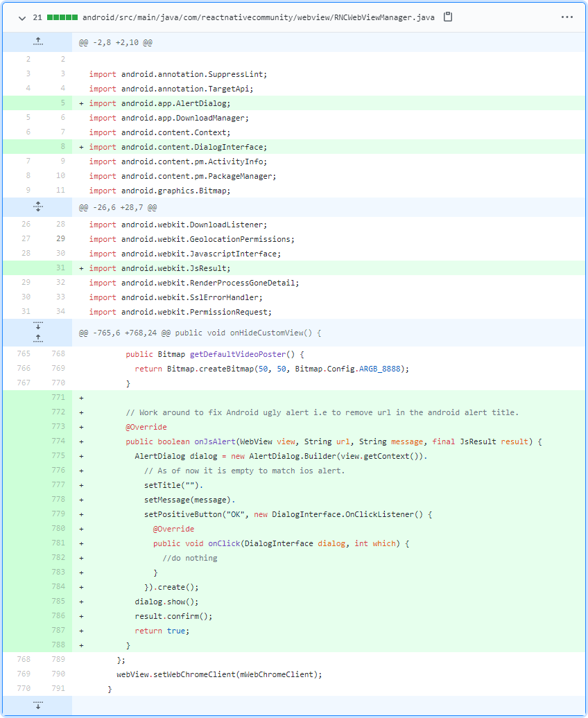Screen dimensions: 588x718
Task: Open expandable gutter between import hunks
Action: pyautogui.click(x=38, y=206)
